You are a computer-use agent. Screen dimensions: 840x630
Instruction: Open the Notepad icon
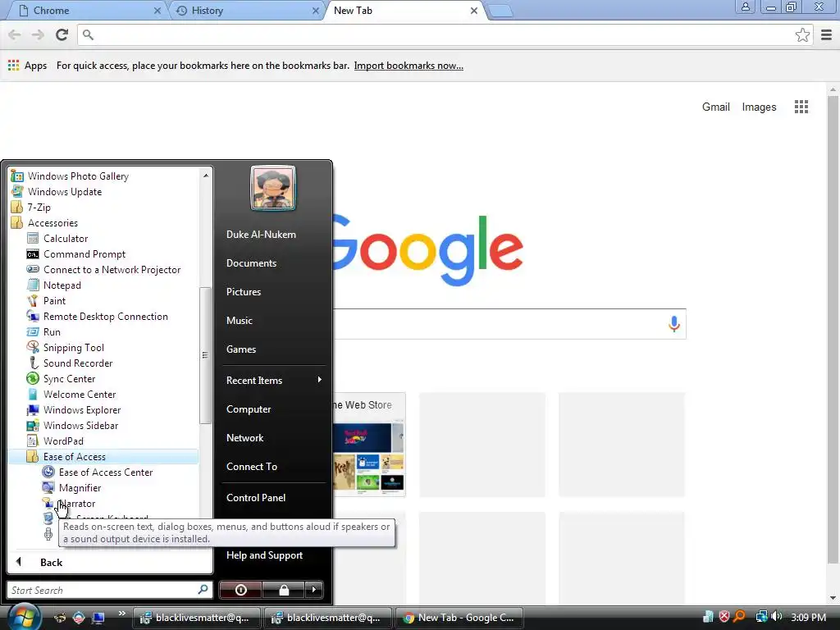(33, 285)
